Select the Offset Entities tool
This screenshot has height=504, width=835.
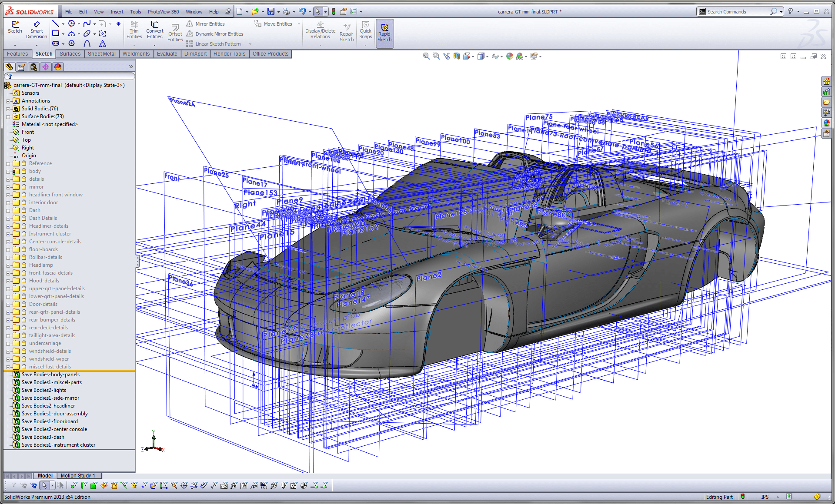point(177,32)
